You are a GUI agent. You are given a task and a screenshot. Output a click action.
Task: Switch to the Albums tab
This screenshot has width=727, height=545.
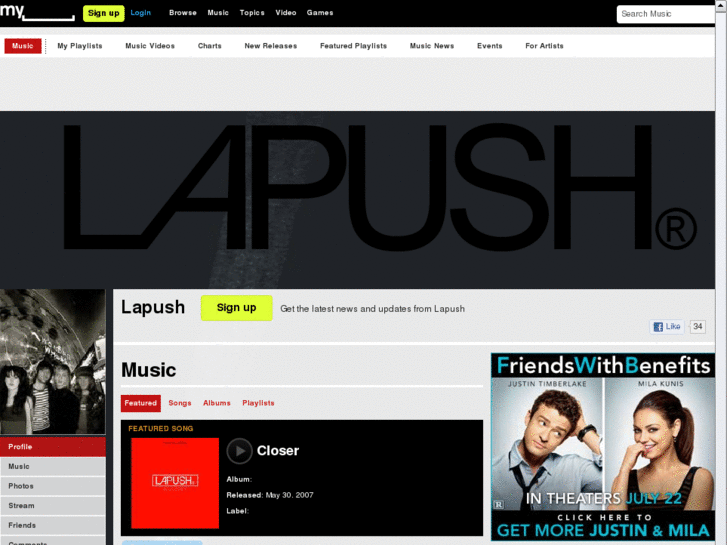[x=217, y=403]
